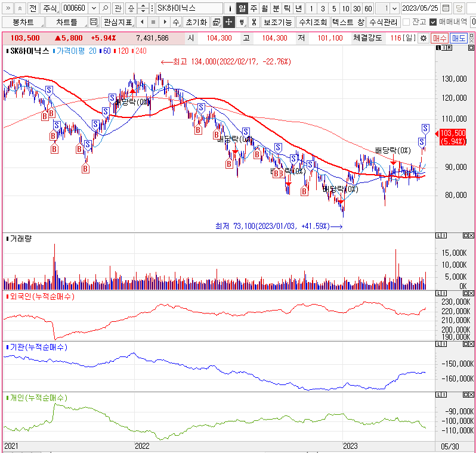Click the vertical dots handle before stock name
The width and height of the screenshot is (476, 453).
click(152, 8)
